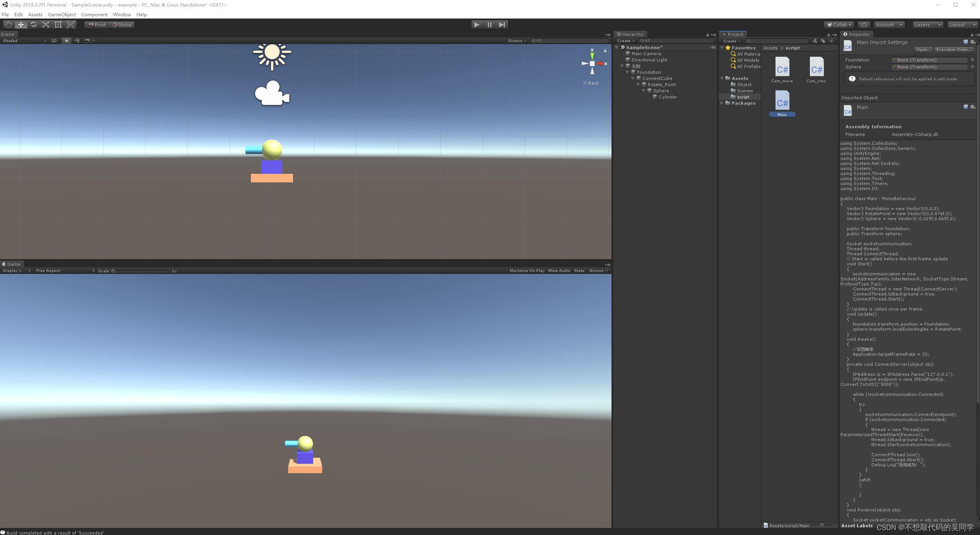Open the Layers dropdown
Screen dimensions: 980x535
927,25
